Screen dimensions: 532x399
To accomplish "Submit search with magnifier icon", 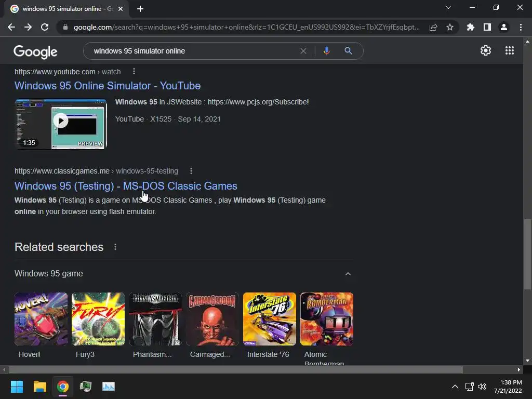I will [348, 51].
